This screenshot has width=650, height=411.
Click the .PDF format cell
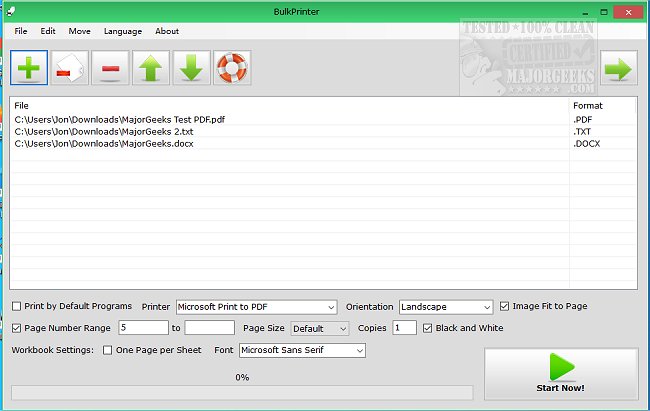(602, 119)
